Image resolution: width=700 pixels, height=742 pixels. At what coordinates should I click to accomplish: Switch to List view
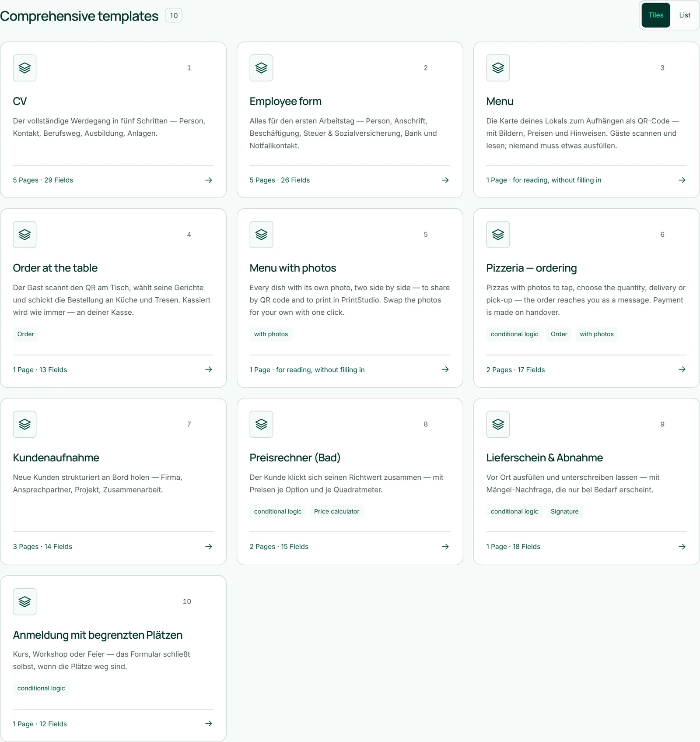tap(685, 15)
